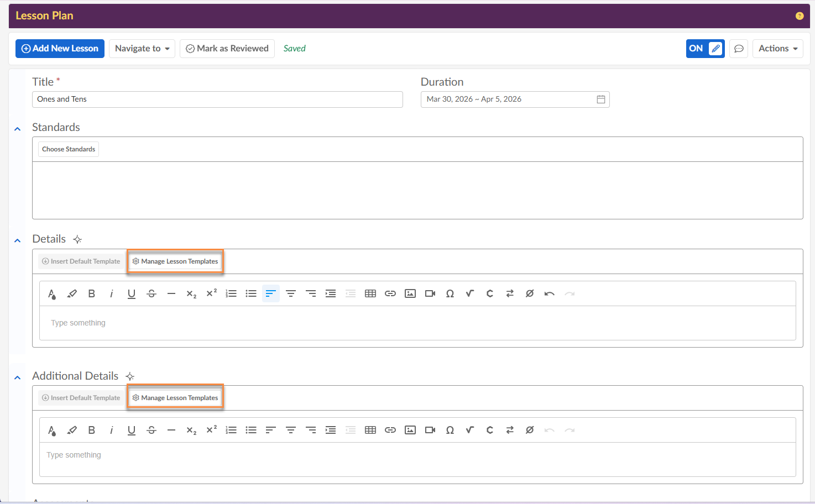Insert table in Details editor

tap(370, 293)
